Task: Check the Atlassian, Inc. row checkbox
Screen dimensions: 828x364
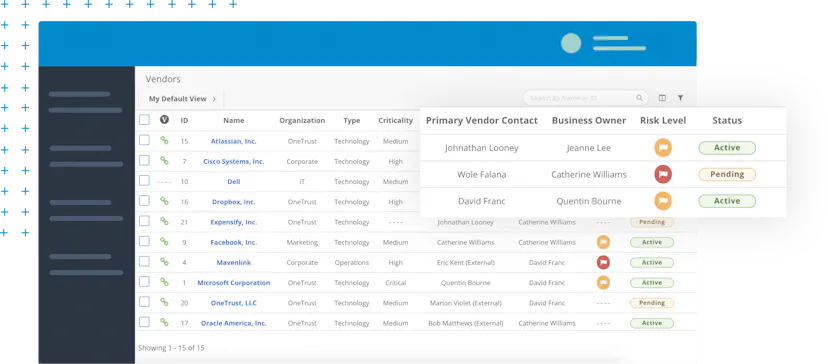Action: click(x=144, y=140)
